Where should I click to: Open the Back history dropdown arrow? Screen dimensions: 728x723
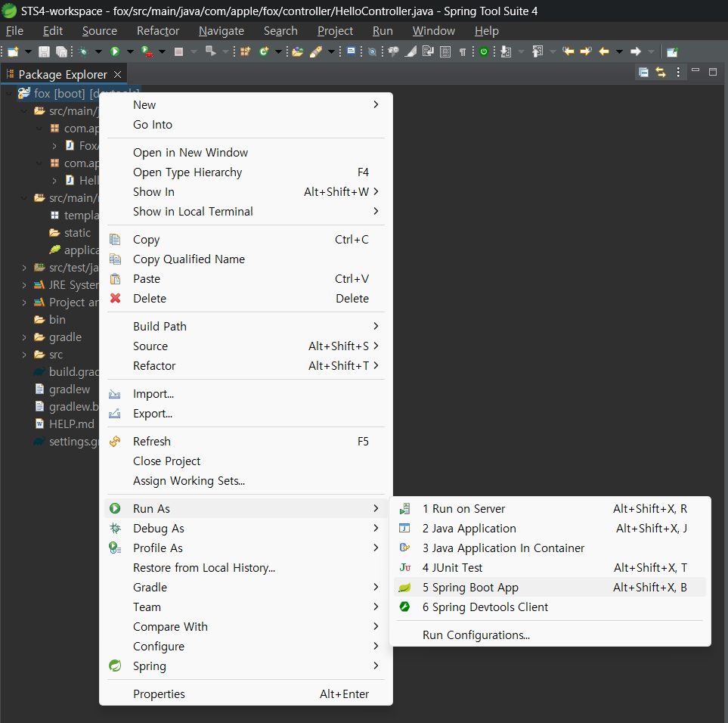click(619, 51)
